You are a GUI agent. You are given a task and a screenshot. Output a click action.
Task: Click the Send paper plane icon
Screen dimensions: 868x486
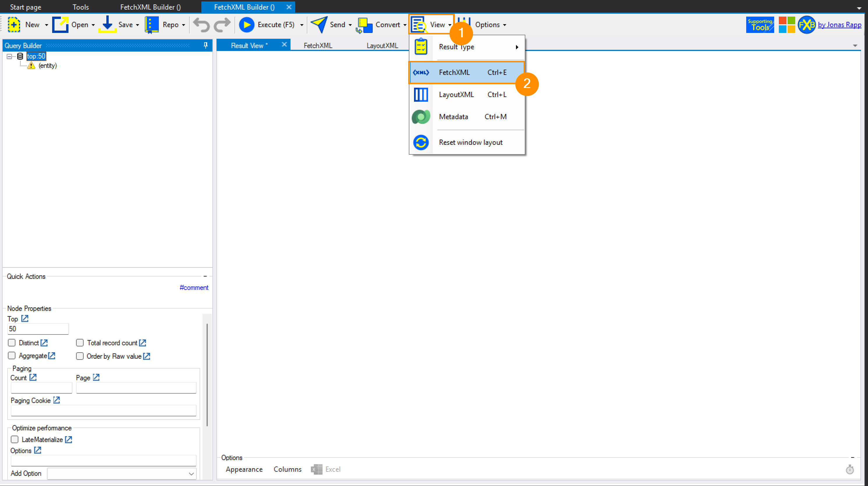318,24
